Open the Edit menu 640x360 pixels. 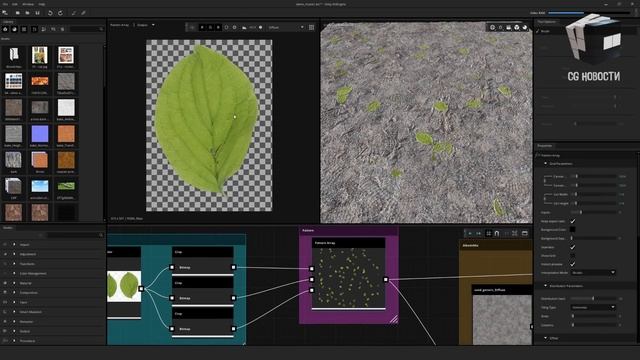point(15,4)
